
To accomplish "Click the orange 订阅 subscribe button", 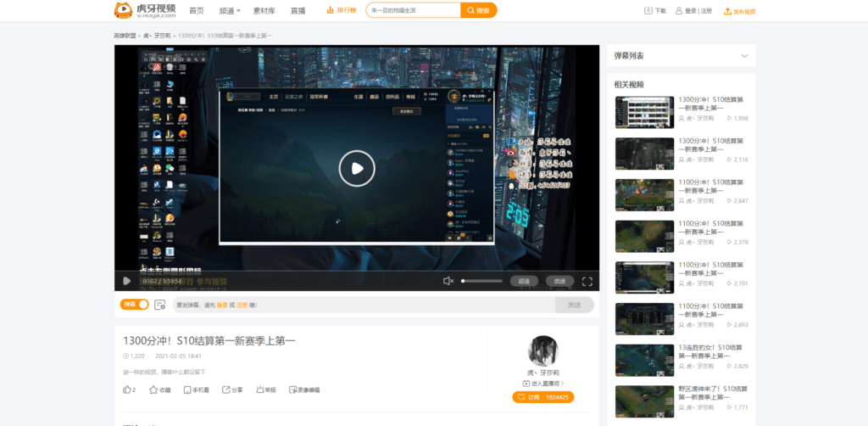I will (x=543, y=397).
